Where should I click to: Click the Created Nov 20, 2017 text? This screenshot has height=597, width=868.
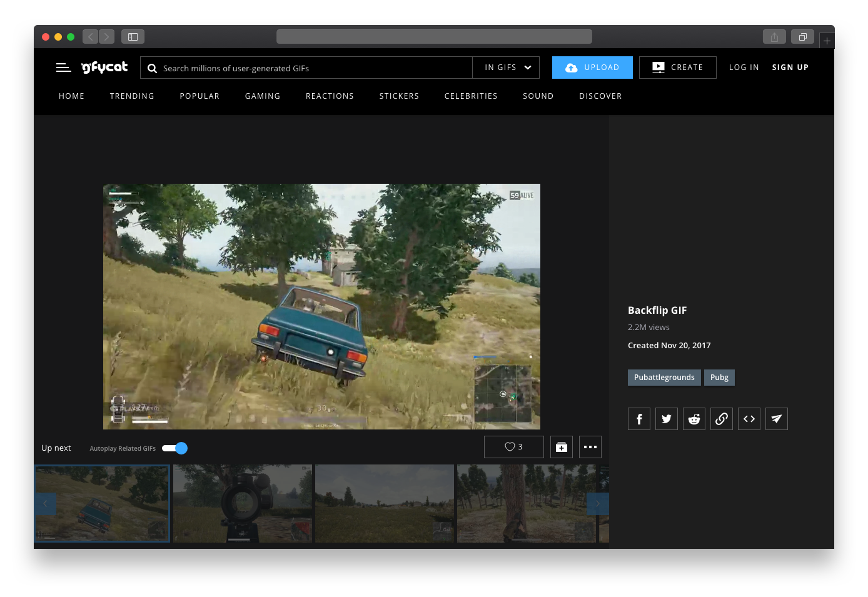click(x=669, y=346)
